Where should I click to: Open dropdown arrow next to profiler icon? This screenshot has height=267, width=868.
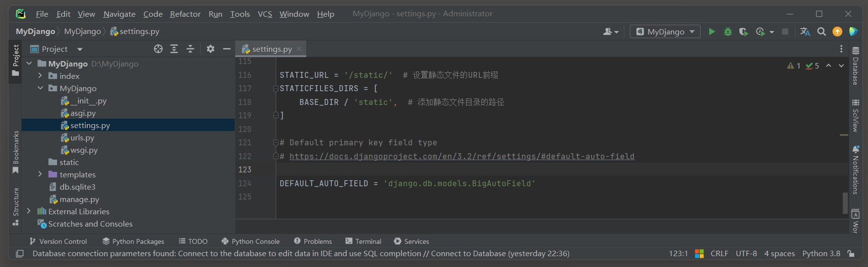(x=772, y=32)
